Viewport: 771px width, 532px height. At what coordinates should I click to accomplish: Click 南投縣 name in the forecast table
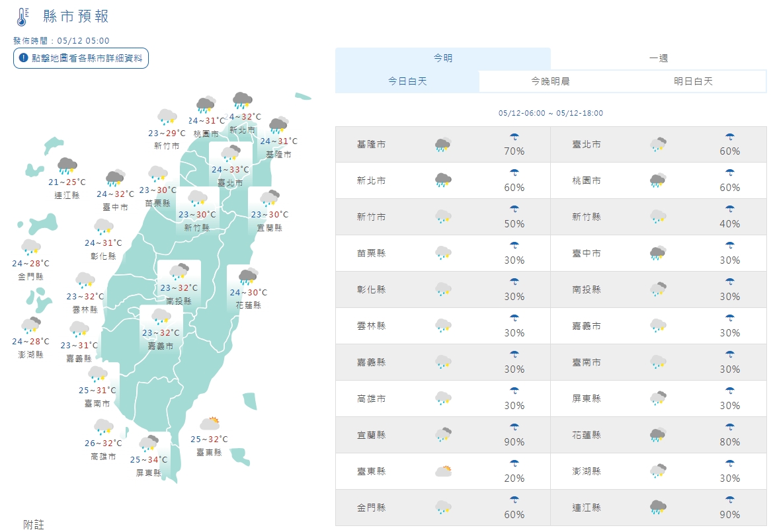pos(586,289)
